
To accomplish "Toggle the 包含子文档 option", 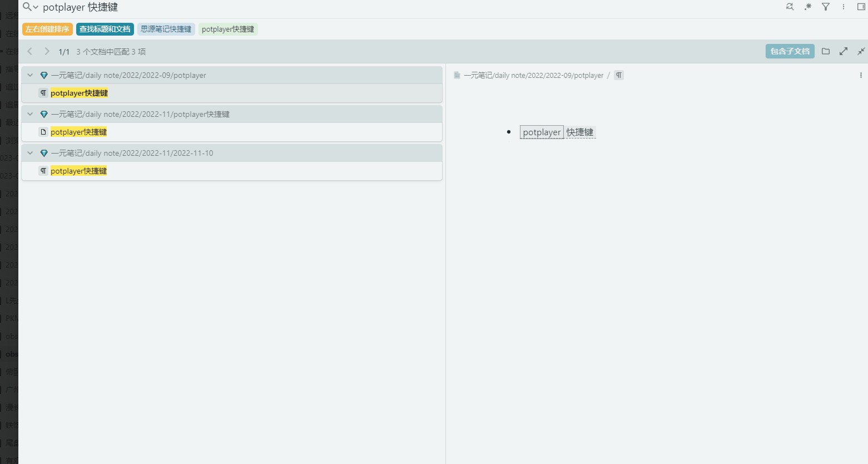I will coord(790,51).
